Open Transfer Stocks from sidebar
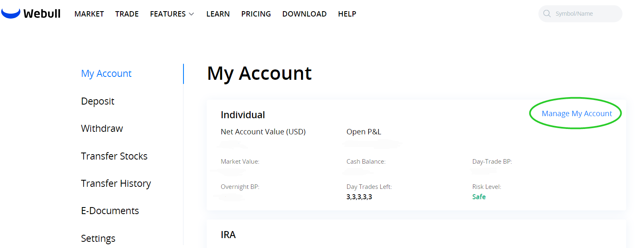Screen dimensions: 644x248 pyautogui.click(x=114, y=156)
